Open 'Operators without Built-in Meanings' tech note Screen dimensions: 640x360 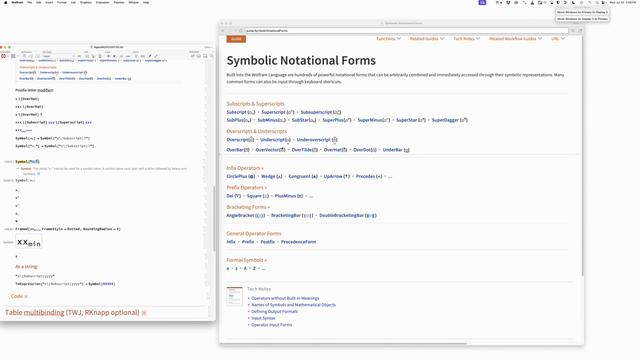point(285,298)
